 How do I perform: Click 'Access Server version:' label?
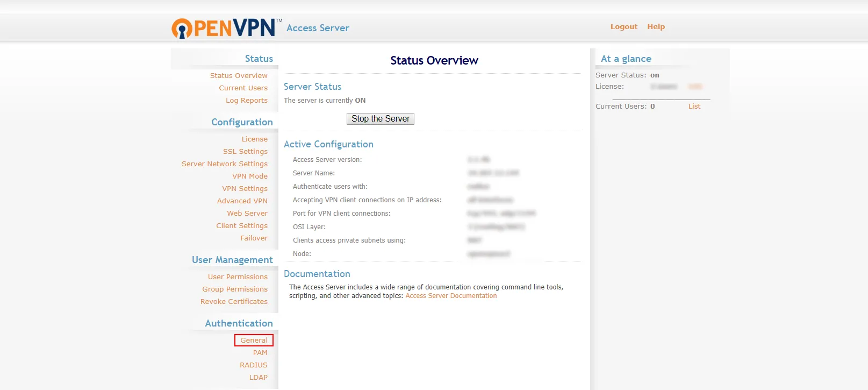click(x=327, y=160)
